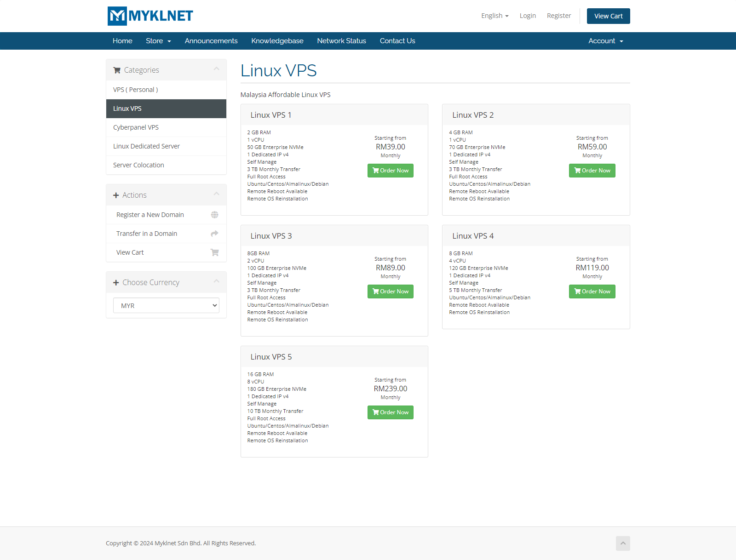Viewport: 736px width, 560px height.
Task: Click the cart icon in the View Cart sidebar row
Action: click(214, 252)
